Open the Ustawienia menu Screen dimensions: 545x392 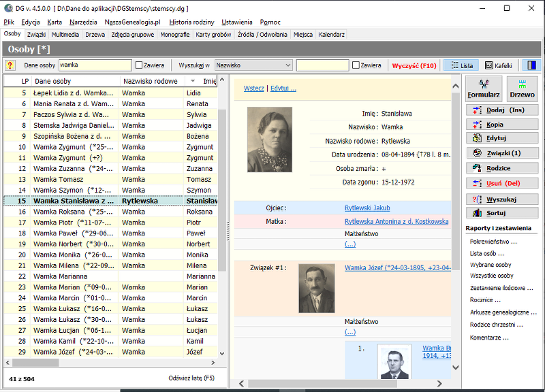point(237,22)
